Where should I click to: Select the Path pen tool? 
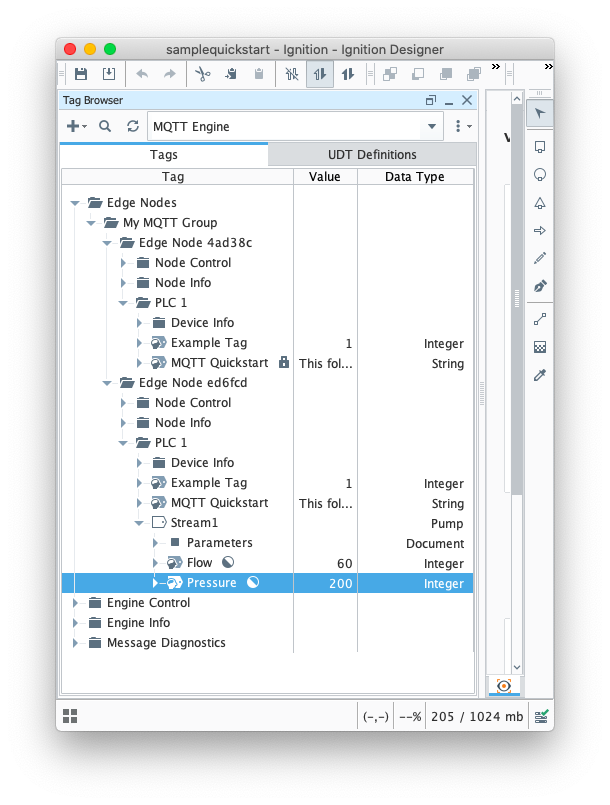(x=540, y=286)
